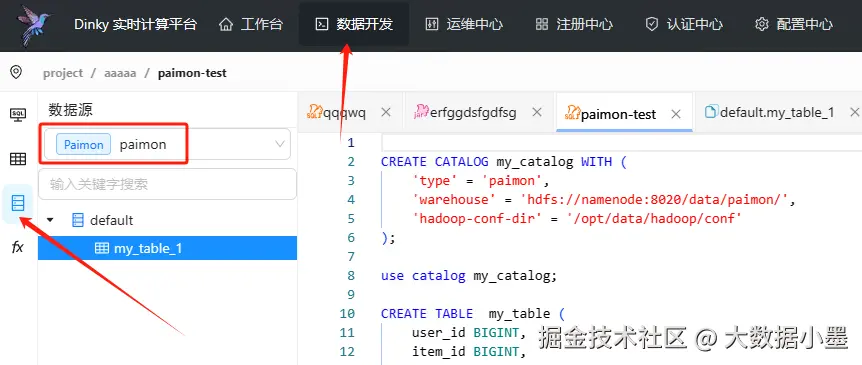Click the location pin icon in the breadcrumb
Image resolution: width=862 pixels, height=365 pixels.
tap(16, 73)
